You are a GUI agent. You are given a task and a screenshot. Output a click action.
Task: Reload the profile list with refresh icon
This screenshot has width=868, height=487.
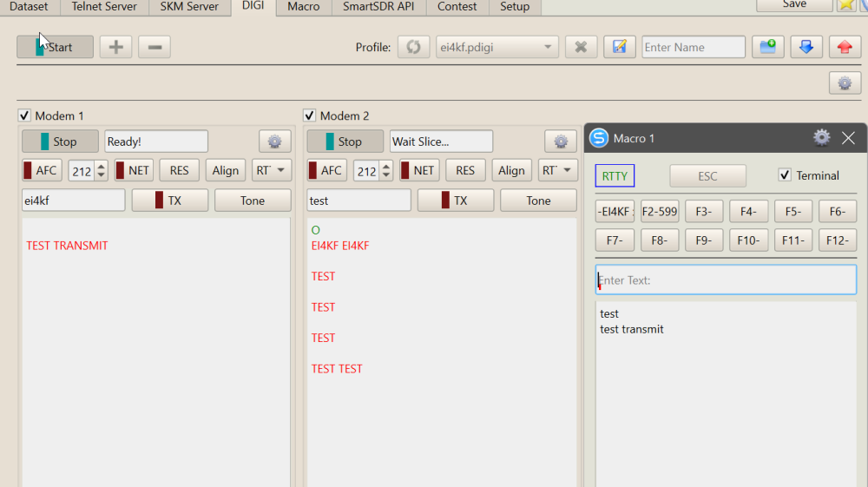pos(413,47)
